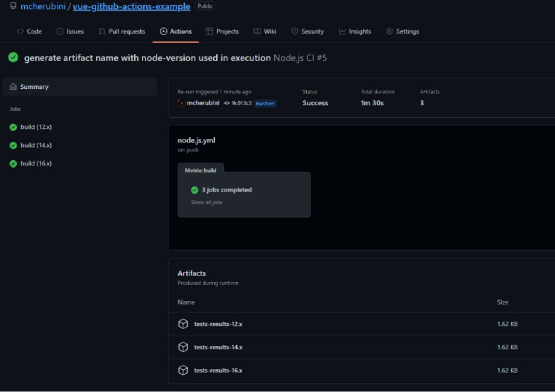Click the package icon for tests-results-16.x
The height and width of the screenshot is (392, 555).
pyautogui.click(x=183, y=370)
